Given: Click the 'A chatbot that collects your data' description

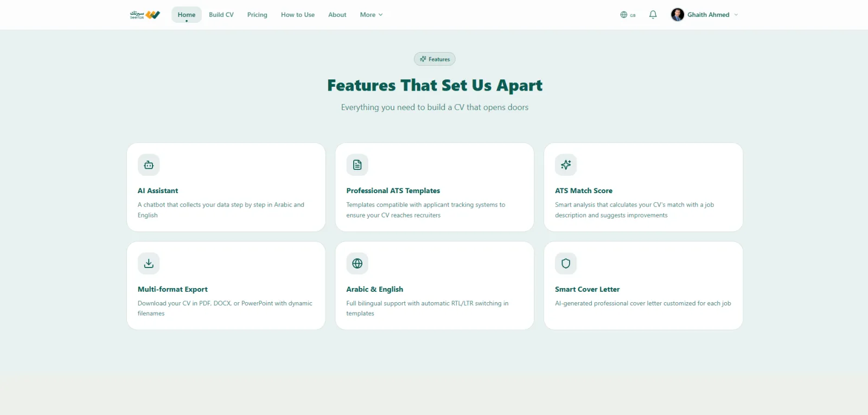Looking at the screenshot, I should click(221, 210).
